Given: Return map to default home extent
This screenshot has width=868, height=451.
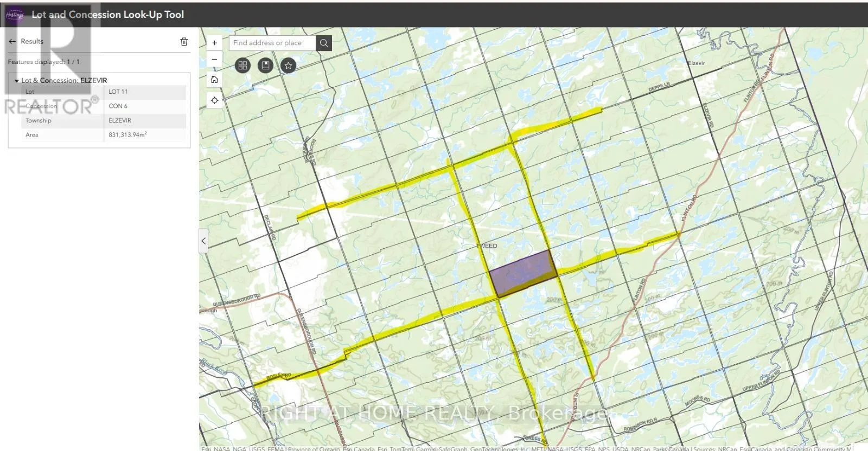Looking at the screenshot, I should pos(214,80).
